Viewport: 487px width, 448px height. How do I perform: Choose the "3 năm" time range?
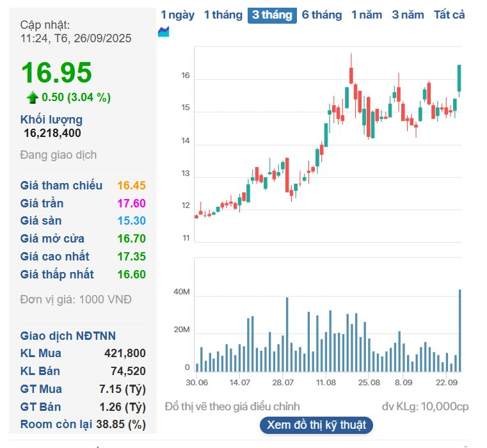coord(408,15)
